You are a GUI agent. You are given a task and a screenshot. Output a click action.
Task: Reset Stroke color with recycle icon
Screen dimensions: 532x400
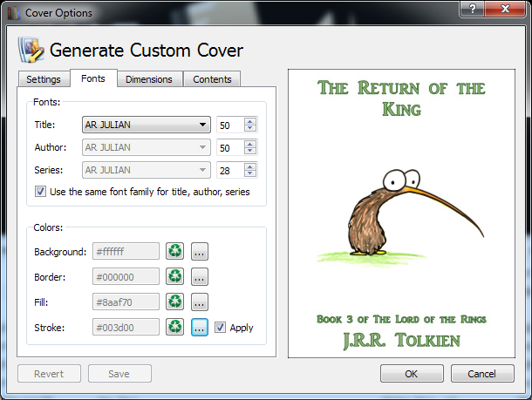pyautogui.click(x=174, y=327)
